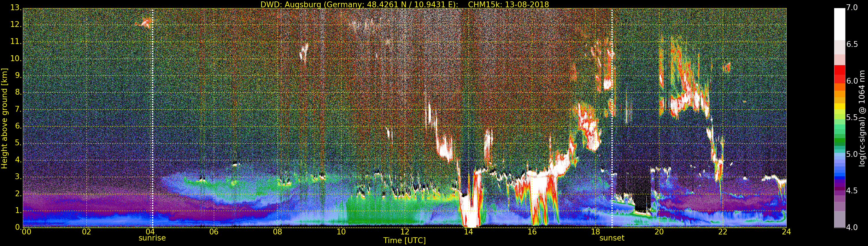Click the '3.' height axis tick label
Viewport: 868px width, 246px height.
[x=18, y=177]
